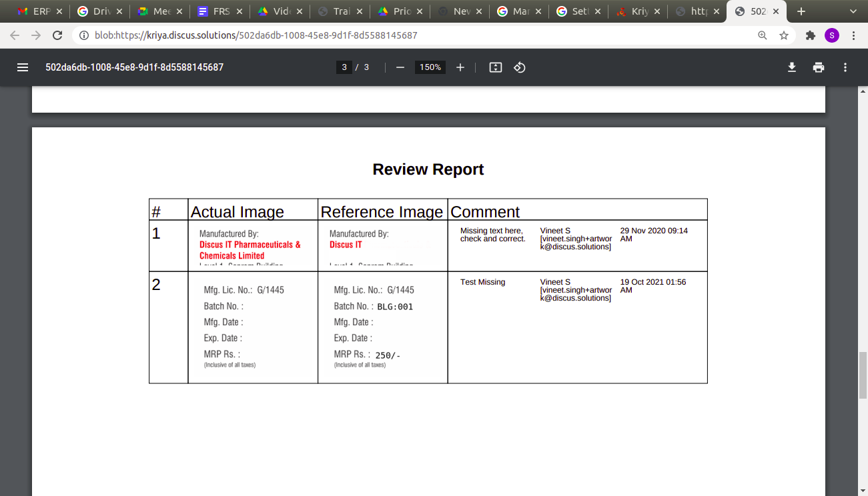Click the Review Report heading
The image size is (868, 496).
point(428,169)
